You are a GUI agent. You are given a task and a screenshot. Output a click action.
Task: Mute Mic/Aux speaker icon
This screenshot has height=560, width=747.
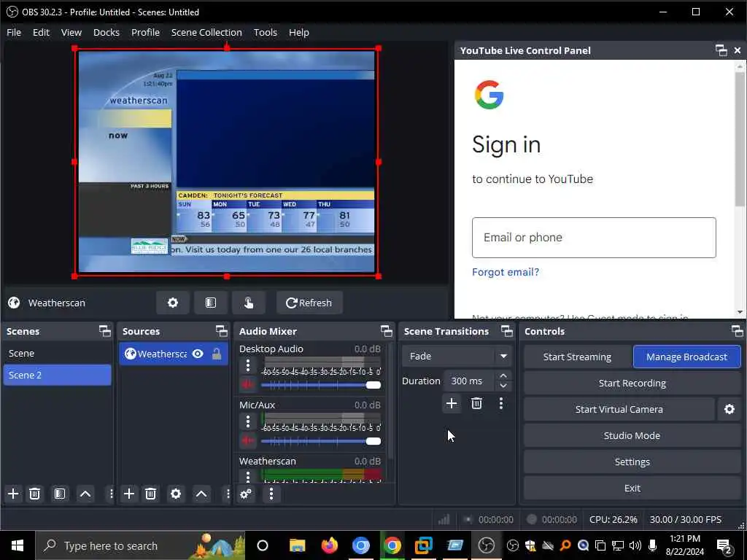tap(247, 440)
